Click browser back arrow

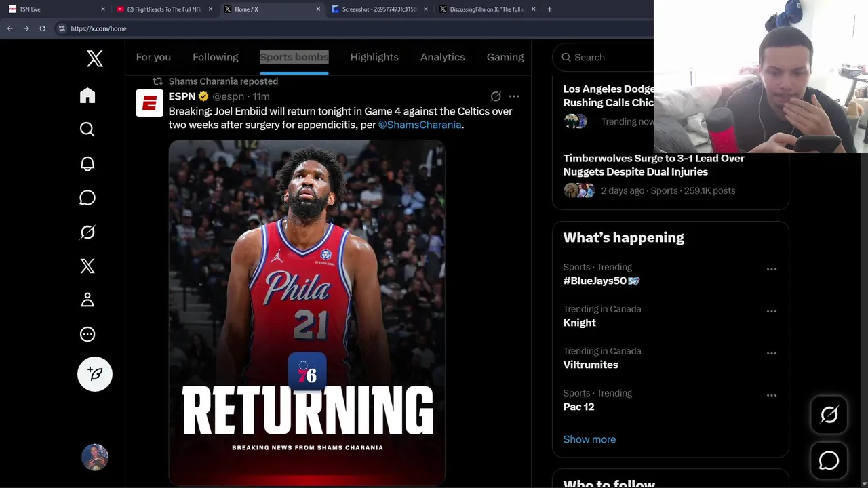coord(9,28)
